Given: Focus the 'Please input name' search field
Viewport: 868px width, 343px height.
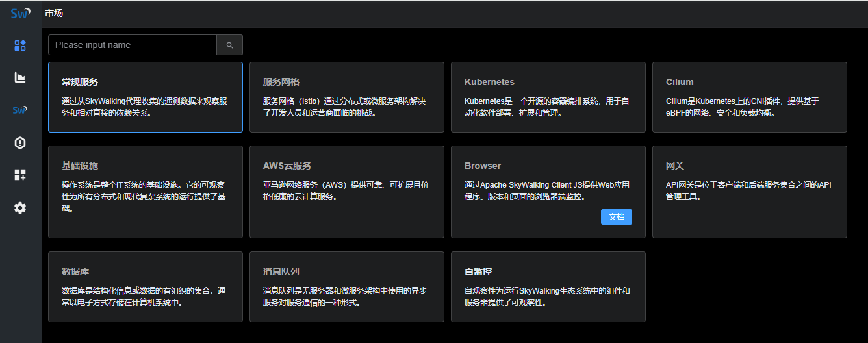Looking at the screenshot, I should [133, 45].
